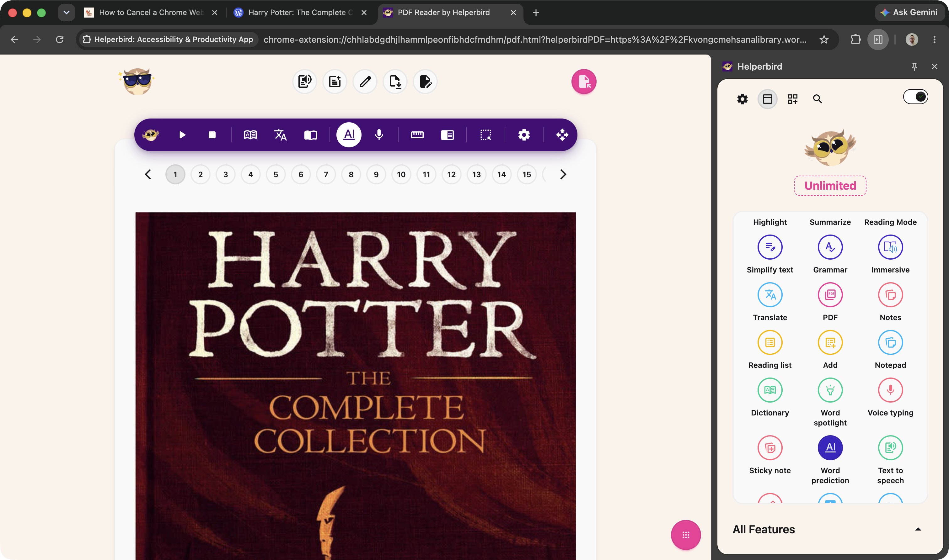The image size is (949, 560).
Task: Go to page 5 of the PDF
Action: [276, 174]
